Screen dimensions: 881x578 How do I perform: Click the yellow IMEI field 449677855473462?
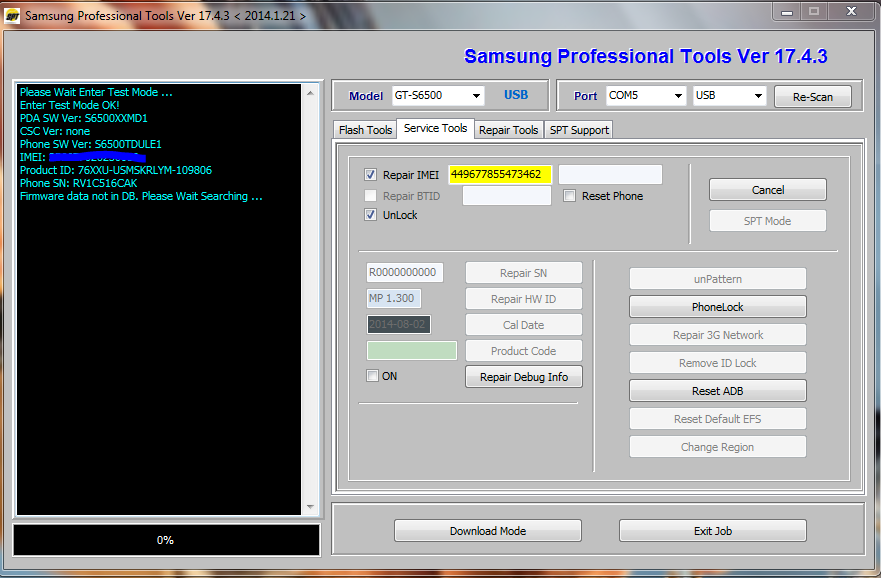pyautogui.click(x=500, y=174)
